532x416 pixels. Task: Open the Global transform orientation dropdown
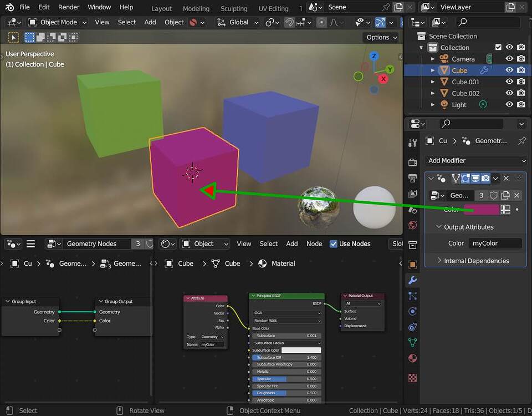(x=238, y=22)
